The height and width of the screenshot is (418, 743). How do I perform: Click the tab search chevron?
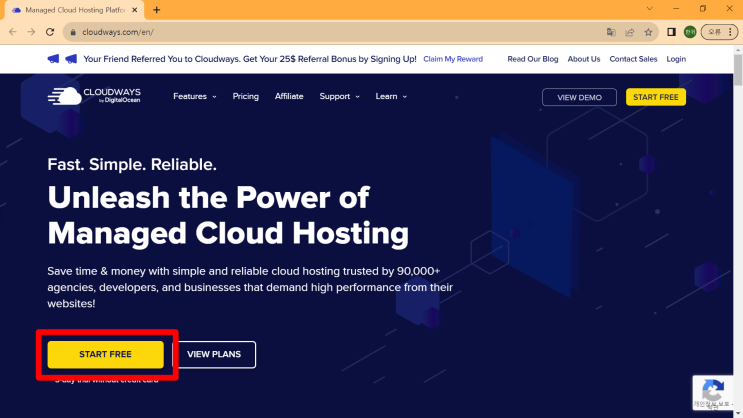[650, 9]
